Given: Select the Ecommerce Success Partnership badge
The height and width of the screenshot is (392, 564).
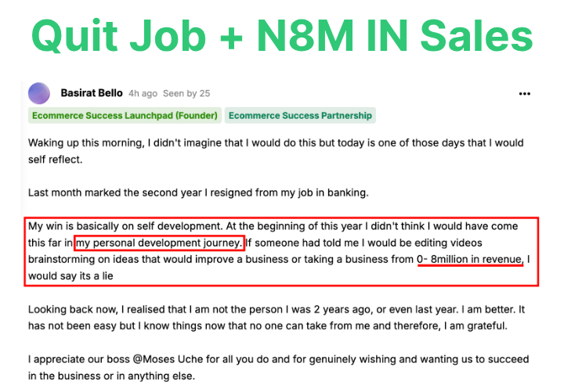Looking at the screenshot, I should point(301,116).
